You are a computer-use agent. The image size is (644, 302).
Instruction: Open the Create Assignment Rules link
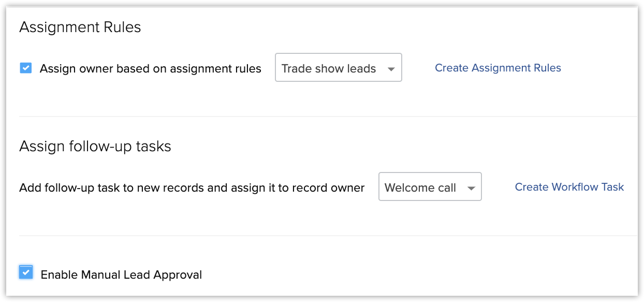[497, 68]
